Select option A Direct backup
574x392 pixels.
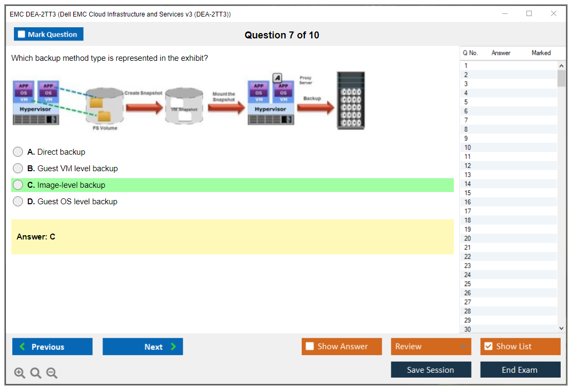[x=18, y=152]
